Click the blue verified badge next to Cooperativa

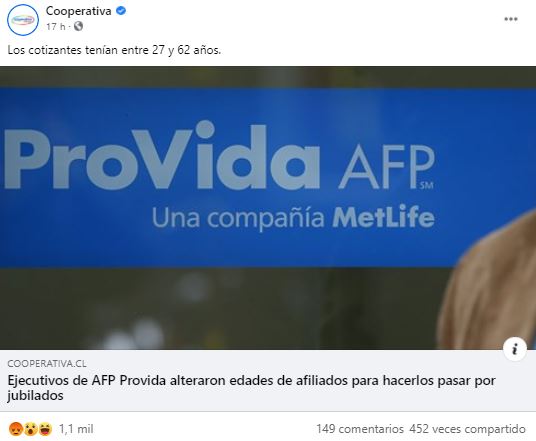tap(121, 11)
